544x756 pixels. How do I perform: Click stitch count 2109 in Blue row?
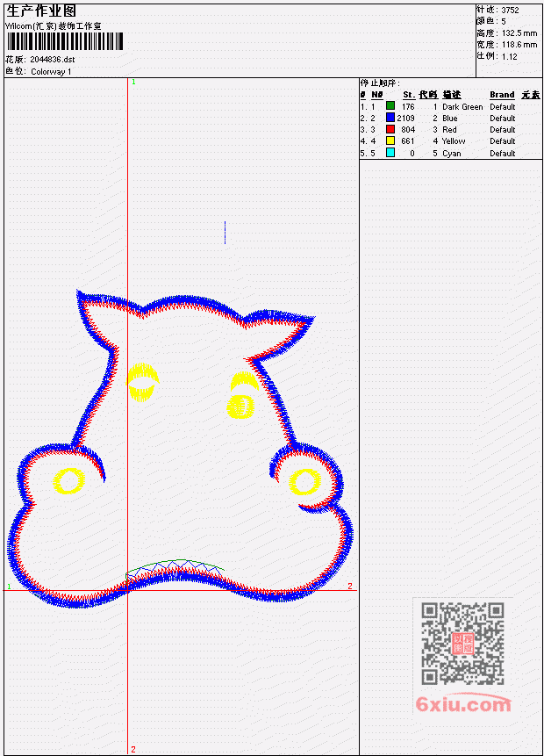click(x=405, y=119)
